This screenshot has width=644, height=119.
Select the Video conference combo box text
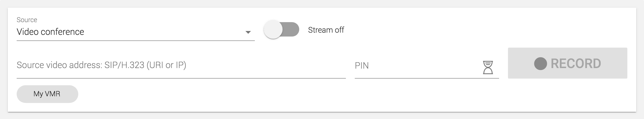51,32
